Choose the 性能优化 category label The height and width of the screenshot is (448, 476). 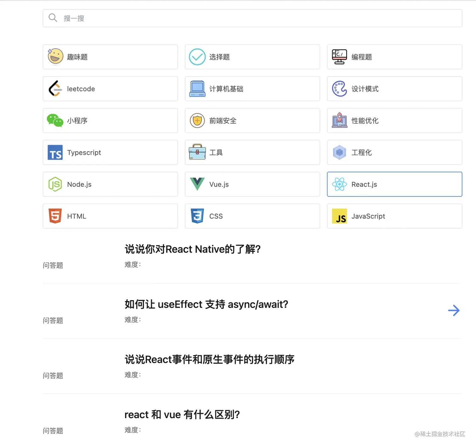click(365, 121)
